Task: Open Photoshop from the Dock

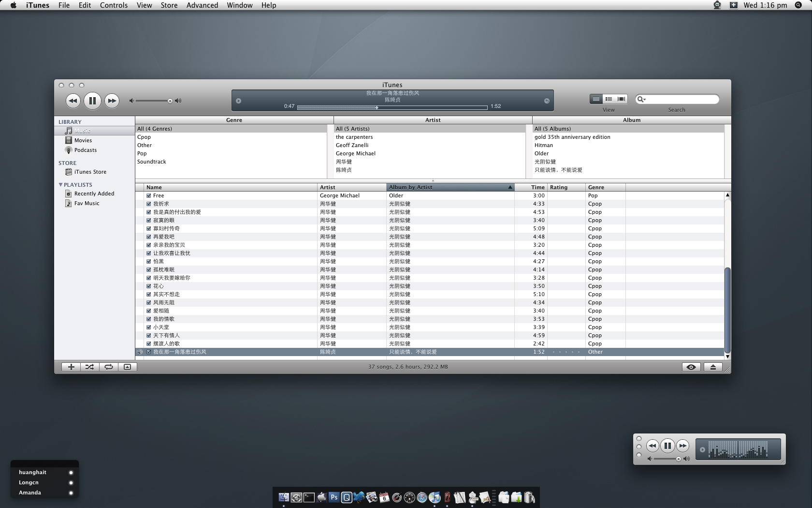Action: tap(334, 497)
